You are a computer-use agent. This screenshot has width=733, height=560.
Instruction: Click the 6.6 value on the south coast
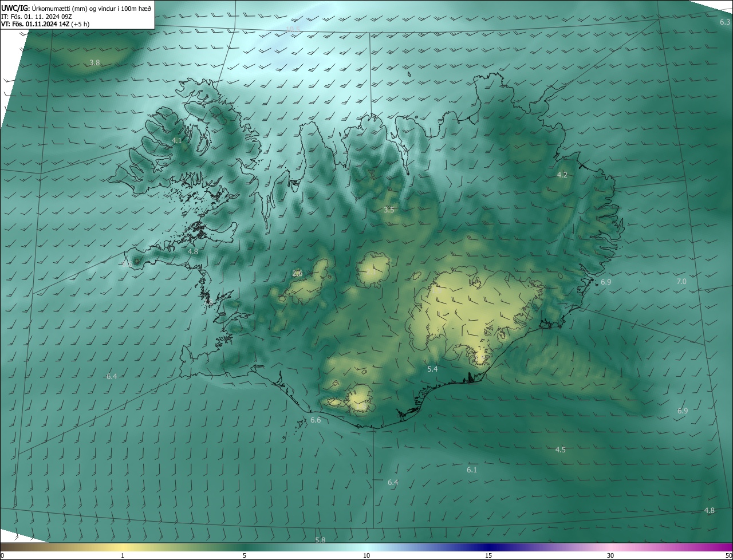[316, 420]
